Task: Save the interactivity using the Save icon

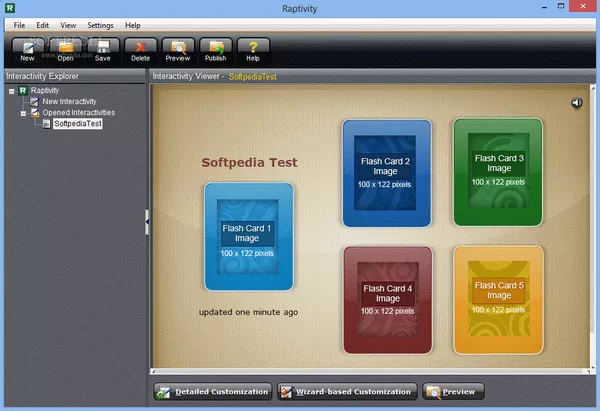Action: tap(103, 49)
